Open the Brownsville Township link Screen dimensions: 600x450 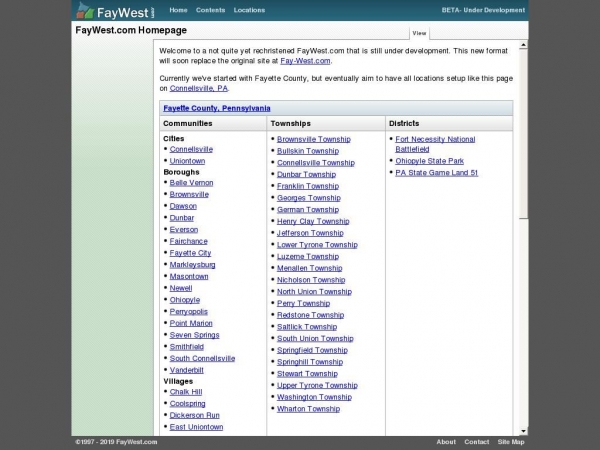(314, 139)
